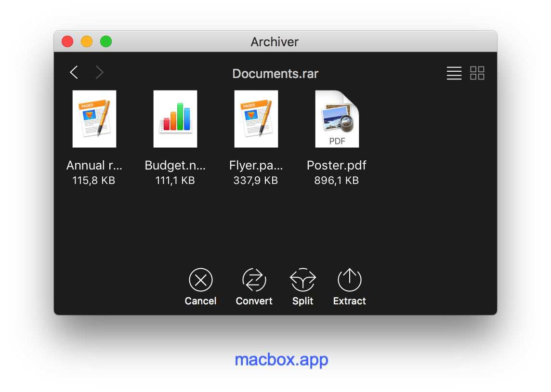Click the Cancel label
The image size is (551, 392).
click(x=201, y=301)
